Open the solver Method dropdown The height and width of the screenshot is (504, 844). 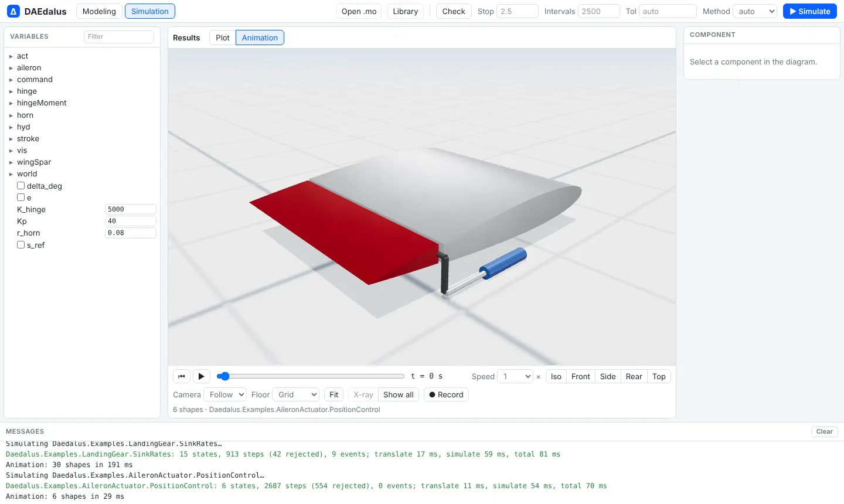click(755, 11)
